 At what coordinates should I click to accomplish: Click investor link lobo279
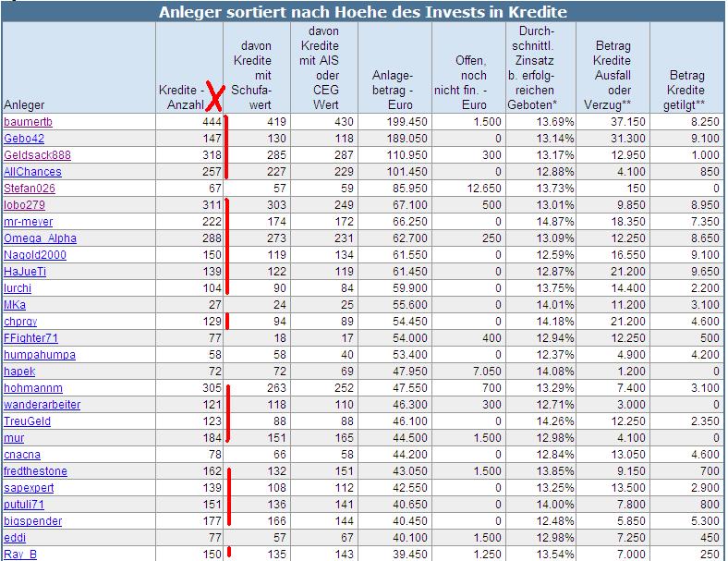[25, 205]
